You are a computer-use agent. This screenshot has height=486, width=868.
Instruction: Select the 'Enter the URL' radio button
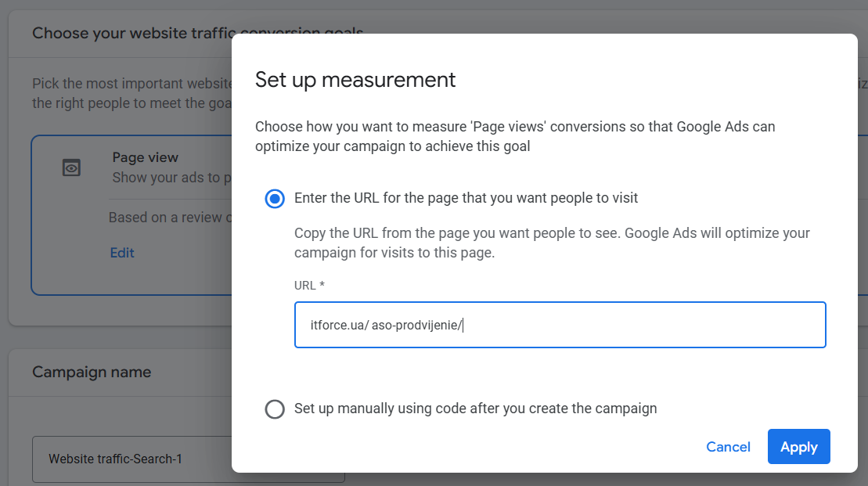[x=275, y=199]
